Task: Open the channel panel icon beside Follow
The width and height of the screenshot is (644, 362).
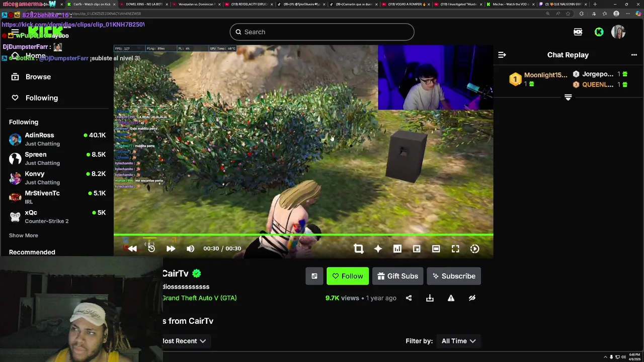Action: 314,276
